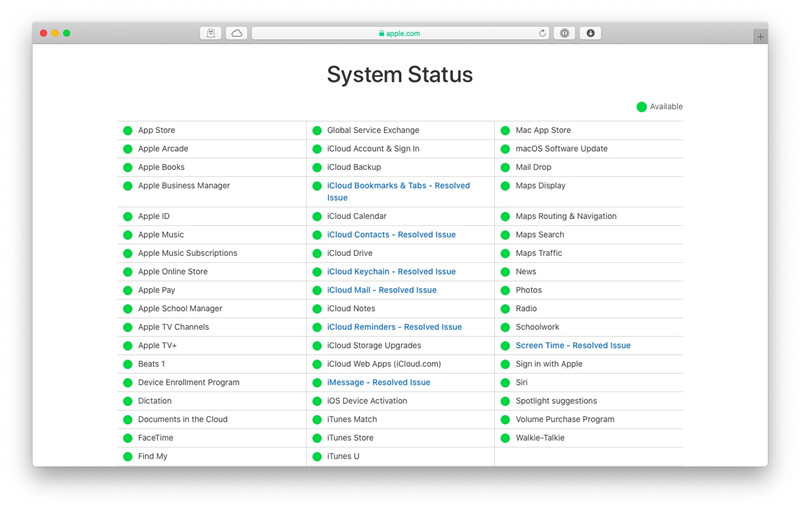
Task: Open a new tab with plus button
Action: (760, 37)
